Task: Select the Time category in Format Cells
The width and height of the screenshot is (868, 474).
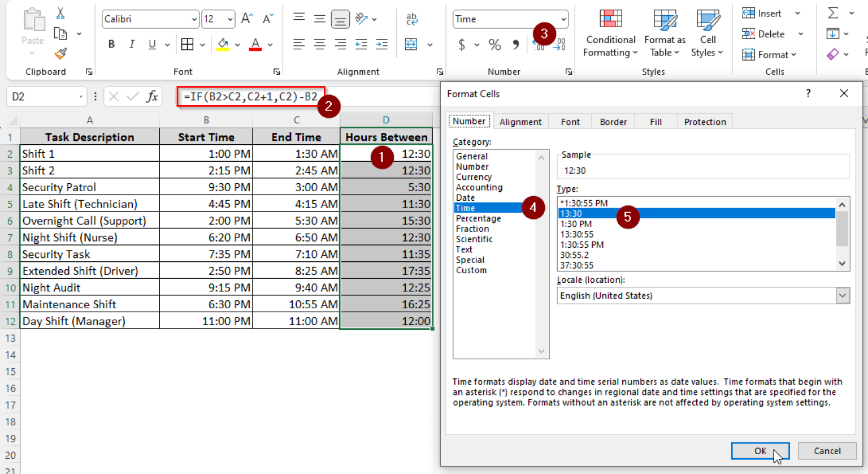Action: 465,208
